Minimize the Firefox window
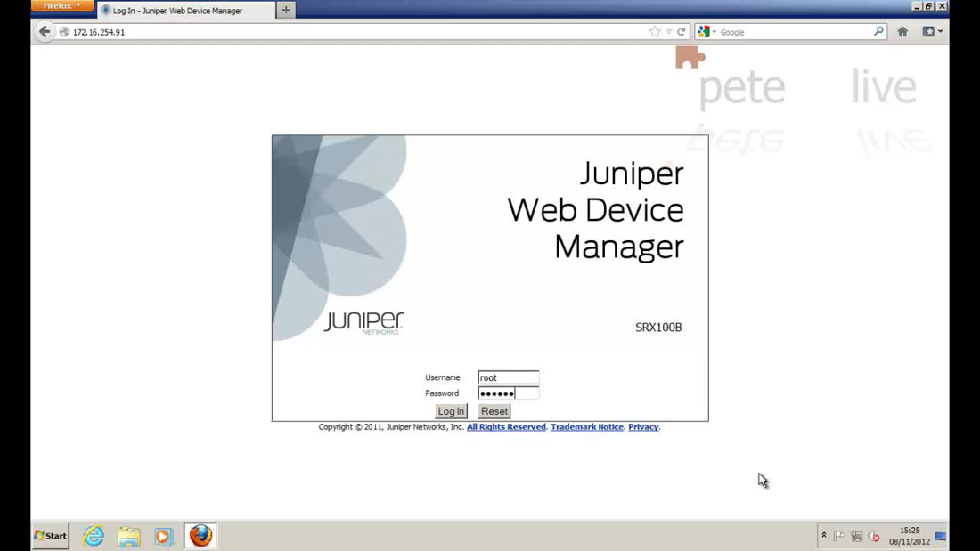Viewport: 980px width, 551px height. coord(917,6)
